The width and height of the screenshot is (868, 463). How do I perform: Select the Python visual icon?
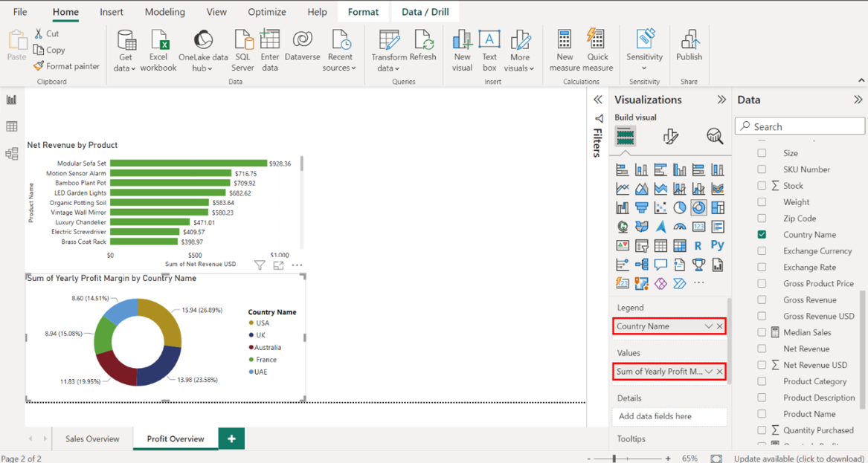717,245
